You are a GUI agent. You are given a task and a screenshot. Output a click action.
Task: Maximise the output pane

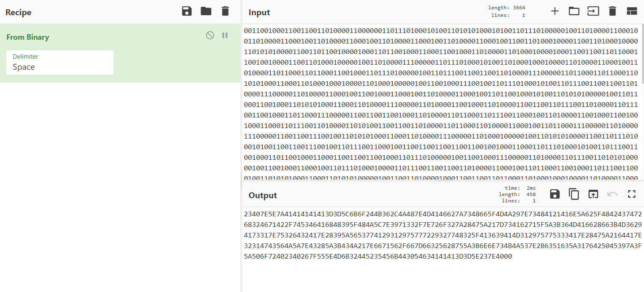[x=632, y=194]
